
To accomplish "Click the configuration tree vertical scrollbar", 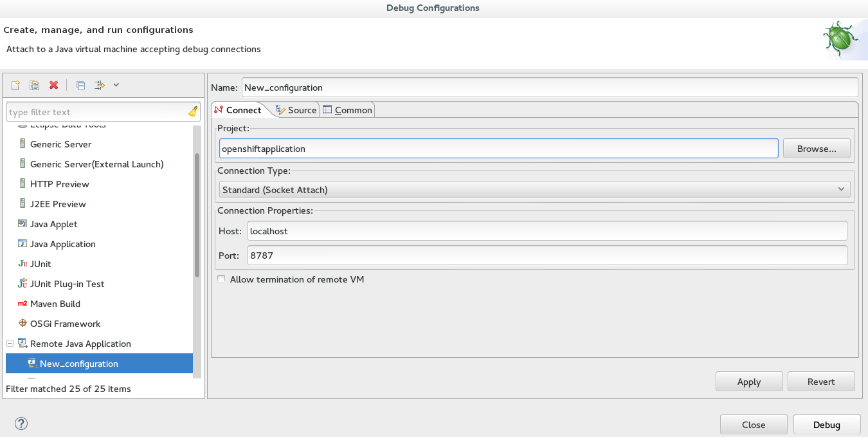I will click(197, 216).
